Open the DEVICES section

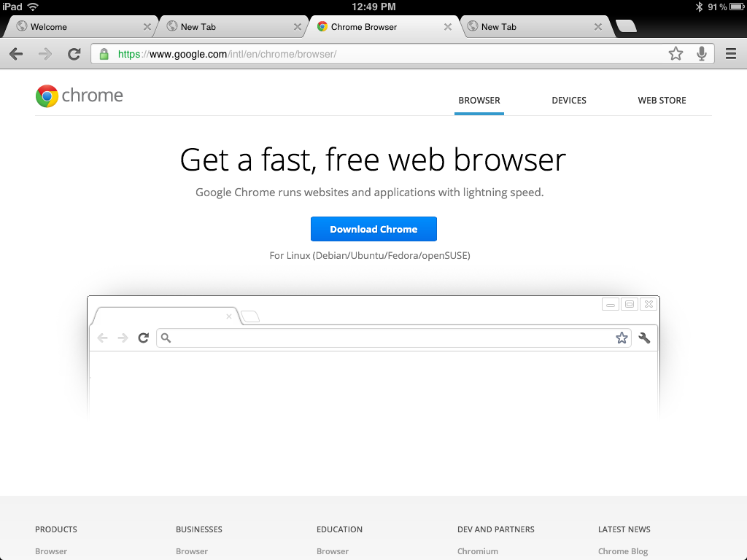(x=569, y=101)
